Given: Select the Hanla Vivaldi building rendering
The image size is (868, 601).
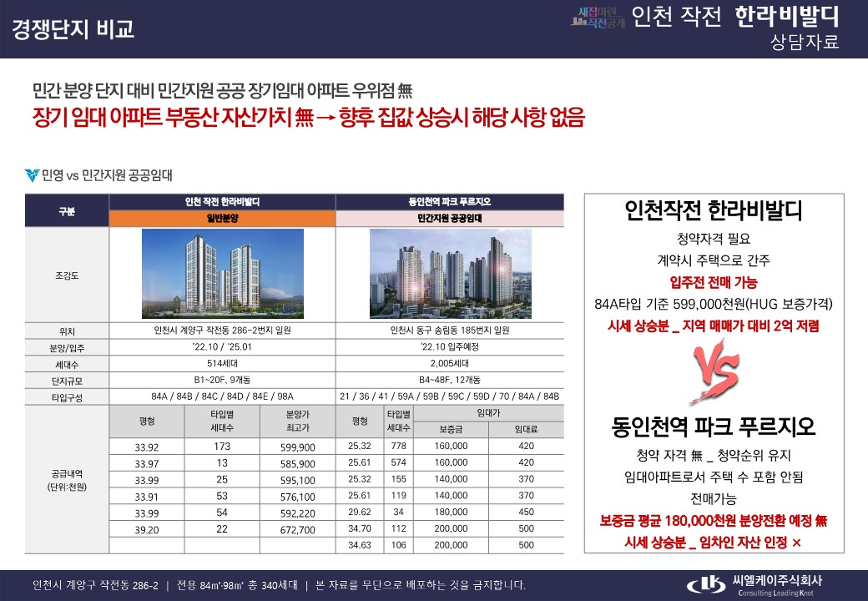Looking at the screenshot, I should [x=223, y=274].
